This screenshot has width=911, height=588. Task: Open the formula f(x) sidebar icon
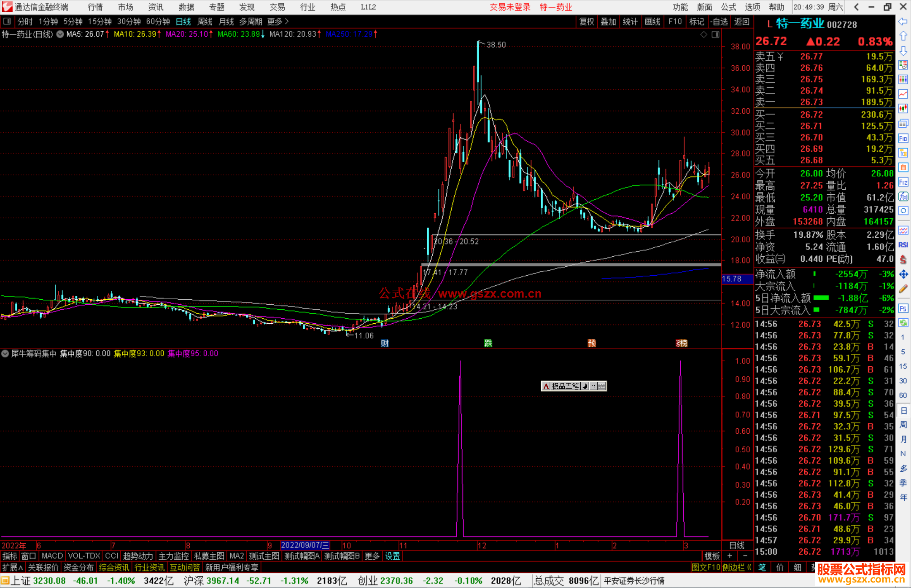coord(903,196)
